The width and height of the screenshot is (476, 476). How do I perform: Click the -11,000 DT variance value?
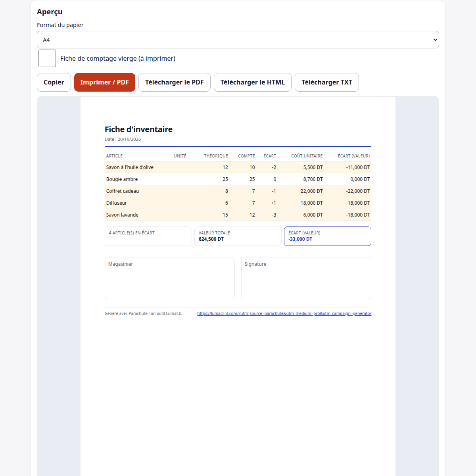[358, 167]
